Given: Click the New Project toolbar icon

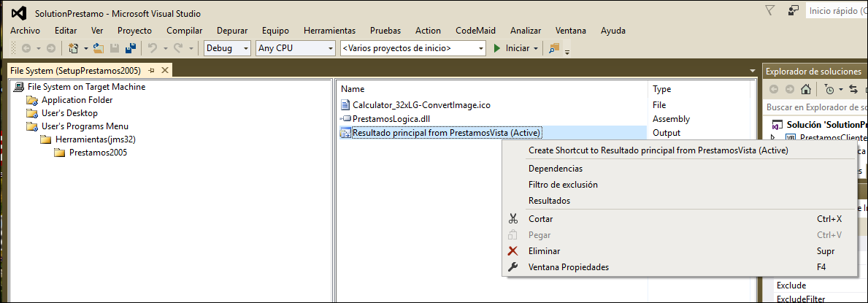Looking at the screenshot, I should (73, 49).
